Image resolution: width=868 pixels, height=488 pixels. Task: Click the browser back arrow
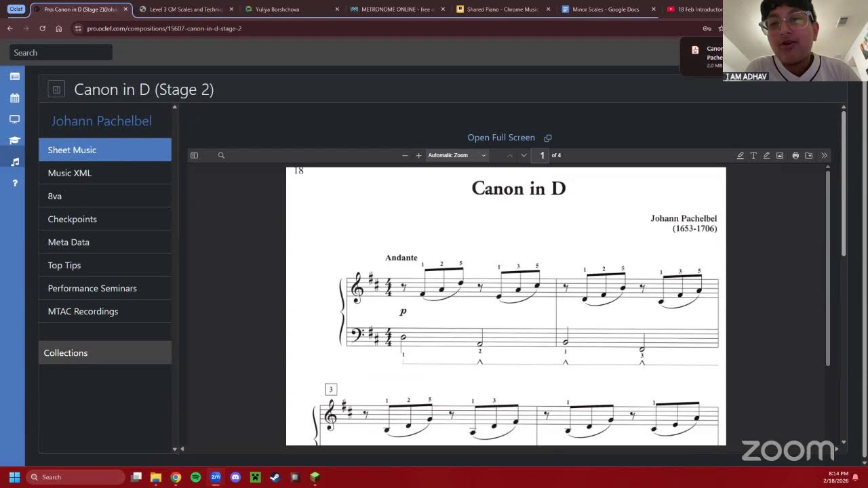point(9,28)
